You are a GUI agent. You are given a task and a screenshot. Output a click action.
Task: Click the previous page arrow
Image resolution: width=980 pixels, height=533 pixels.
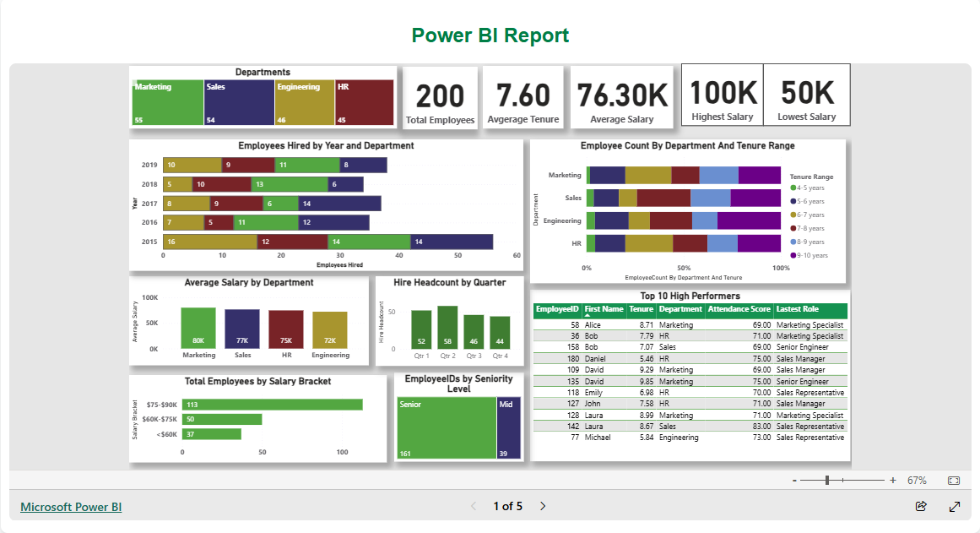(x=474, y=507)
